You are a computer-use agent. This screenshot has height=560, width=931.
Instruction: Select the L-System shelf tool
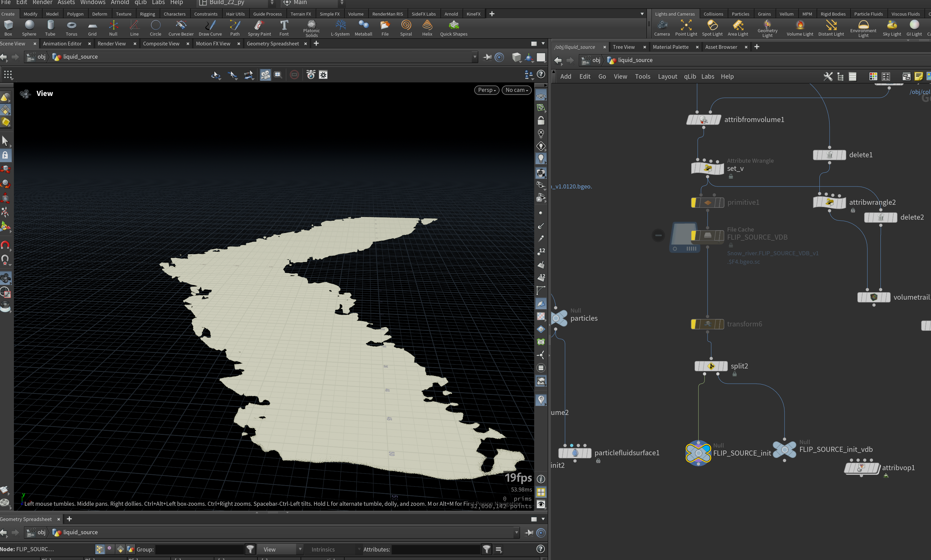point(340,28)
